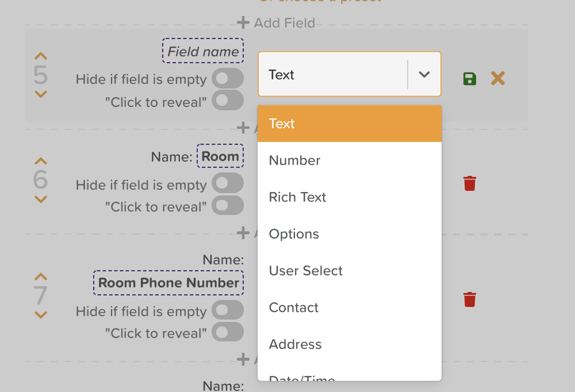Delete the Room Phone Number field
575x392 pixels.
click(x=470, y=299)
